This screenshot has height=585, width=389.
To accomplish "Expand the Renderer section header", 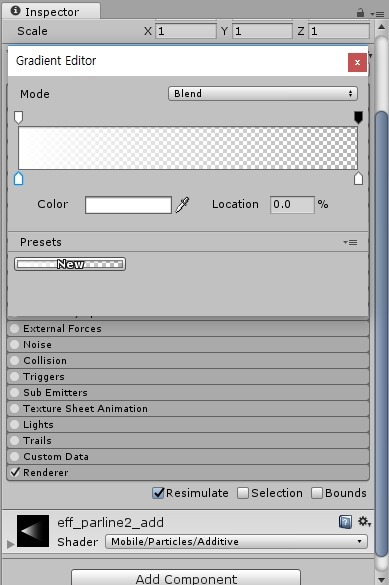I will [188, 473].
